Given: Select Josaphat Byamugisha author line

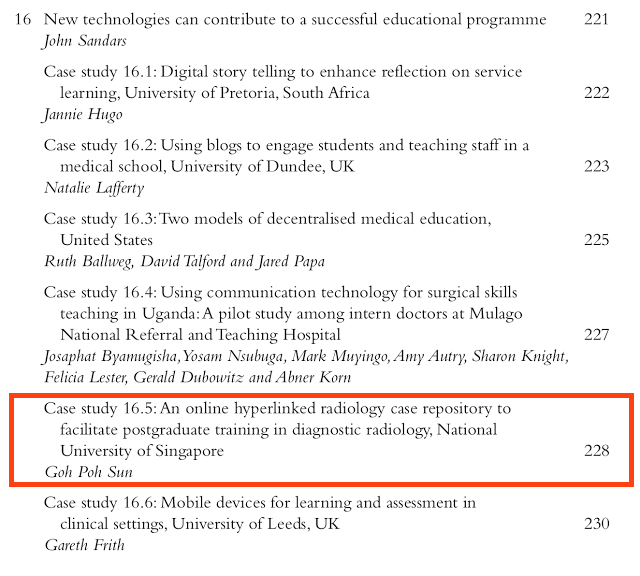Looking at the screenshot, I should [x=306, y=367].
